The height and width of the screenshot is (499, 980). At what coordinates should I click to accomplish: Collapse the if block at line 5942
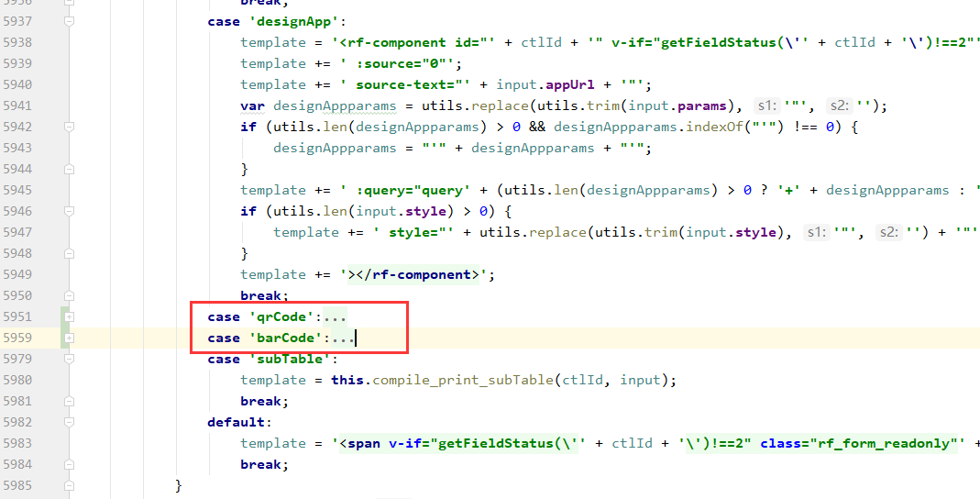tap(68, 127)
